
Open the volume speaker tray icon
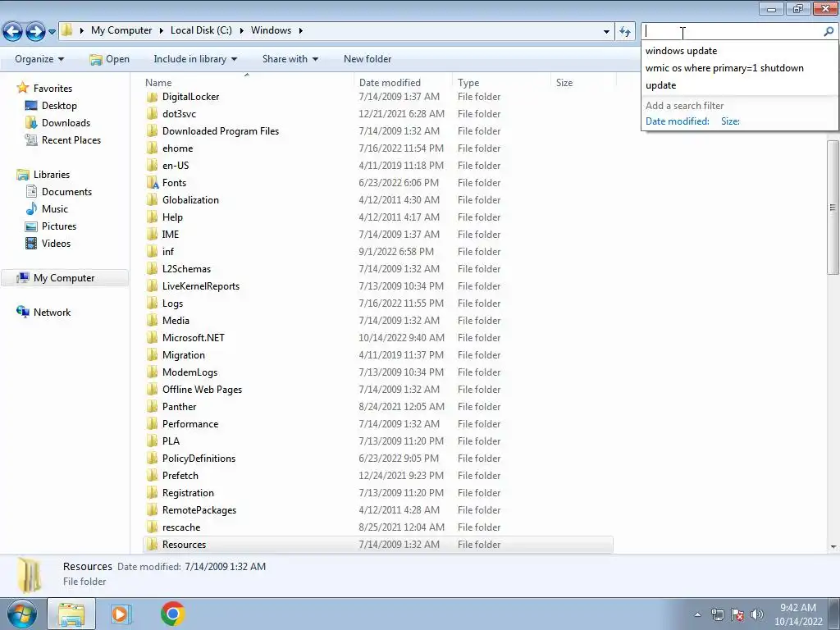756,614
